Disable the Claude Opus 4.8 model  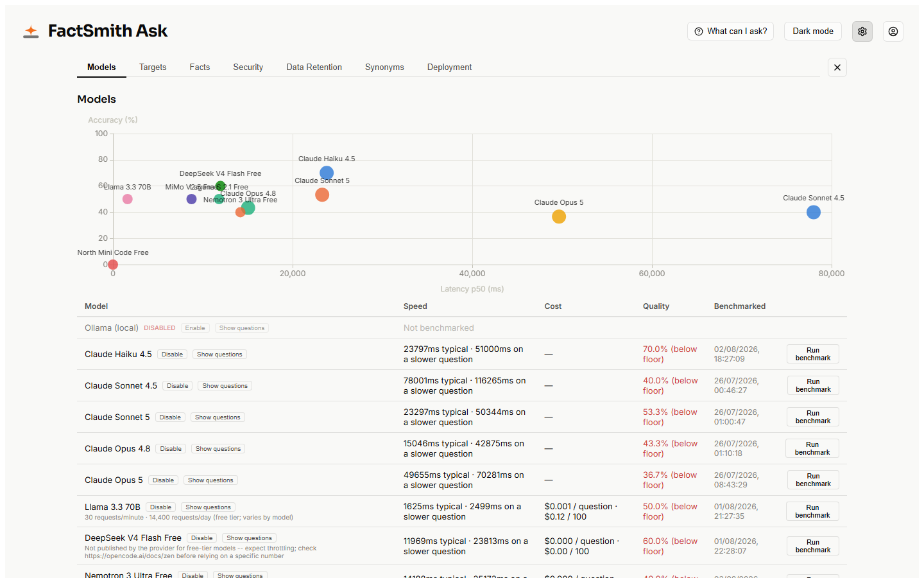(171, 449)
